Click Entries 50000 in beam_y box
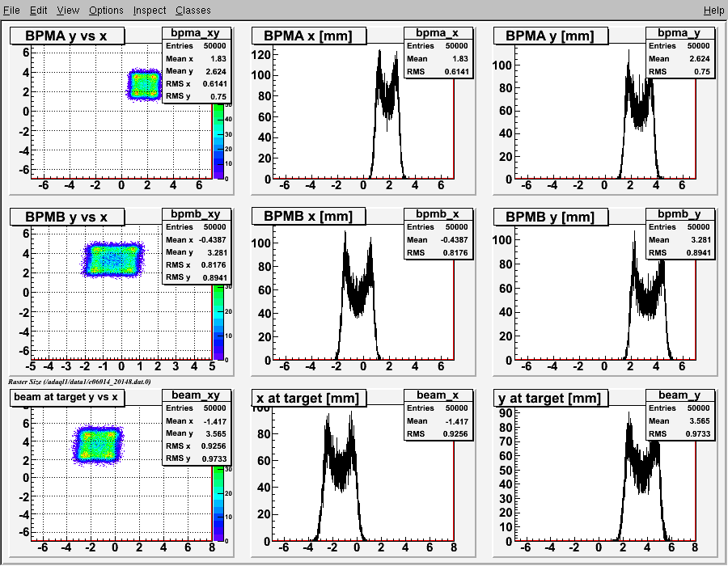Screen dimensions: 728x566 click(x=679, y=408)
